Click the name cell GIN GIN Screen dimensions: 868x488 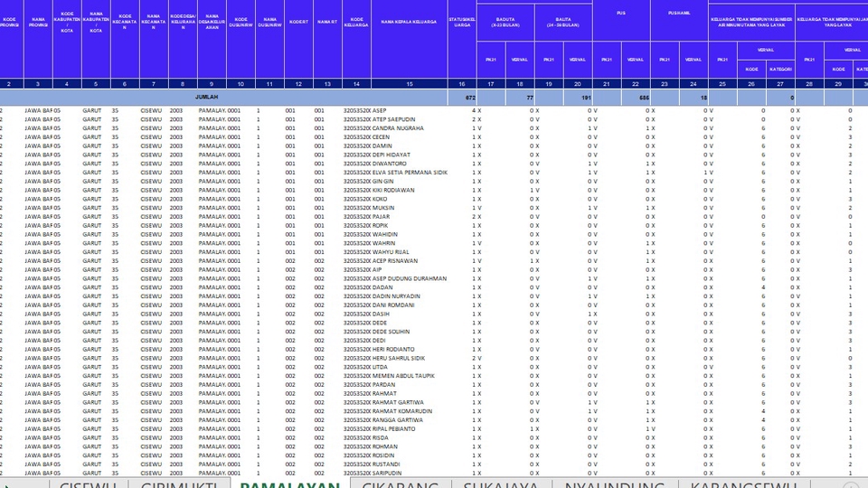pos(383,182)
